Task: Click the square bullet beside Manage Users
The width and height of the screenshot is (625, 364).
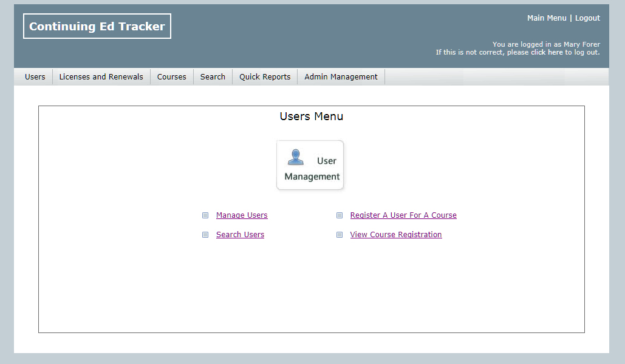Action: point(205,215)
